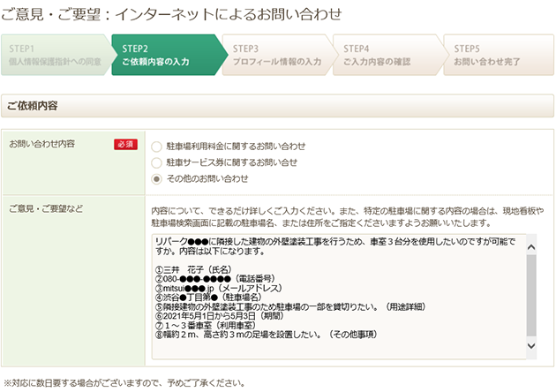Click the line ④渋谷●丁目第●(駐車場名)

[x=208, y=298]
